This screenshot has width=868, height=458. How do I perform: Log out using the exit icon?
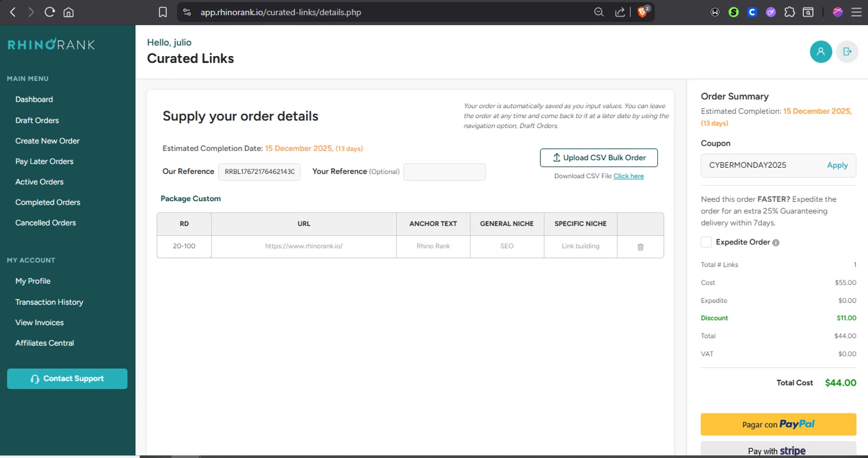coord(847,51)
